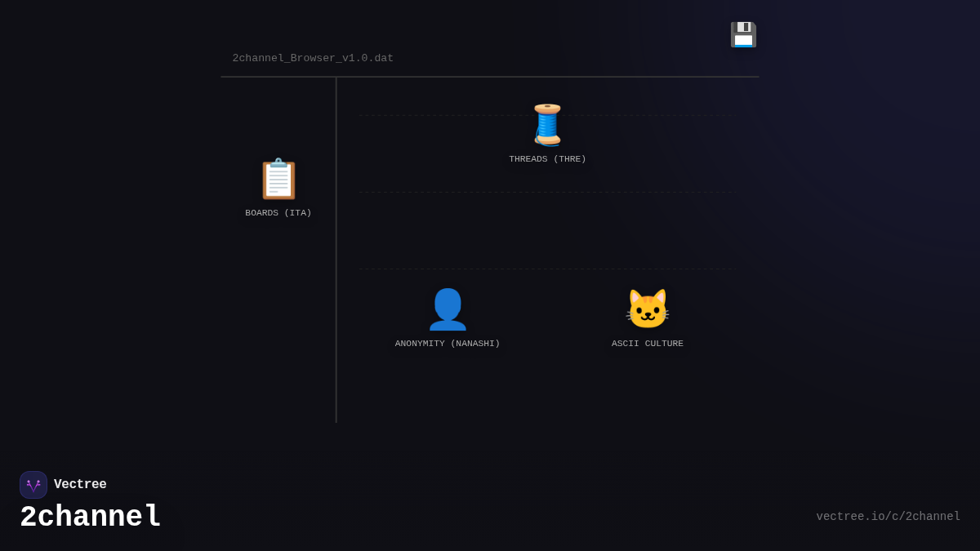Open the vectree.io/c/2channel link
This screenshot has width=980, height=551.
tap(888, 517)
